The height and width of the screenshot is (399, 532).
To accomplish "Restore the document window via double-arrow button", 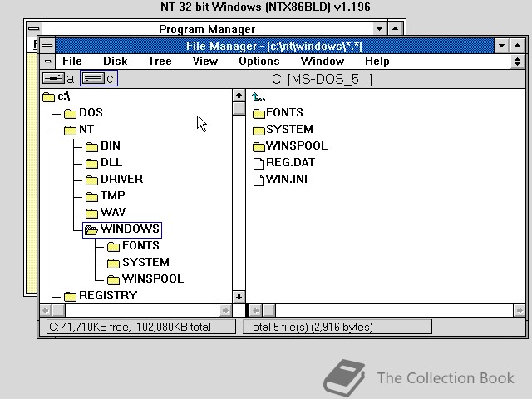I will [517, 62].
